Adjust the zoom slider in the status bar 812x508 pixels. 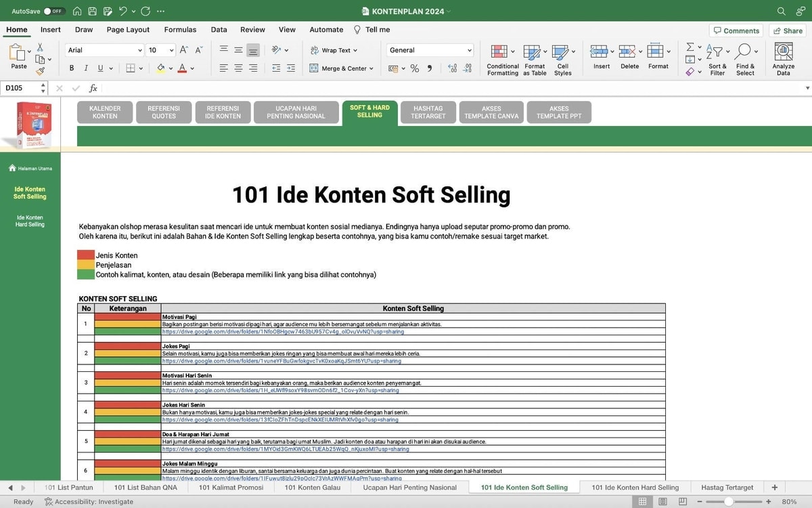click(x=728, y=502)
